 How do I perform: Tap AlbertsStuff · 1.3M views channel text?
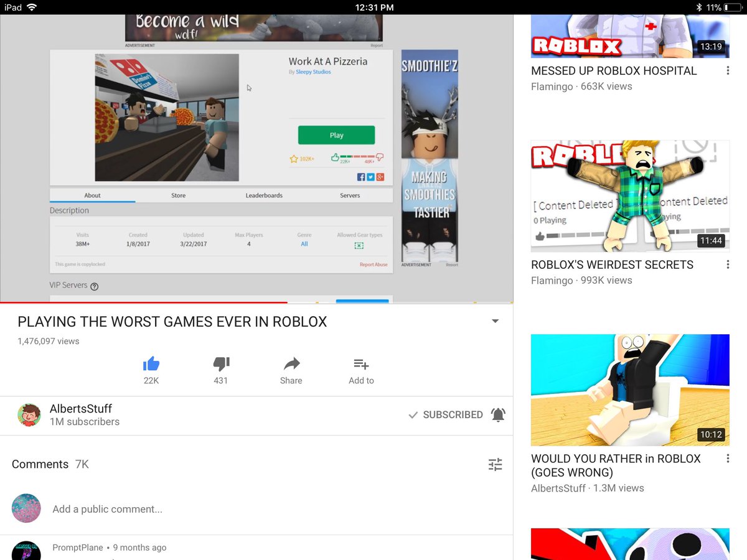click(x=588, y=488)
